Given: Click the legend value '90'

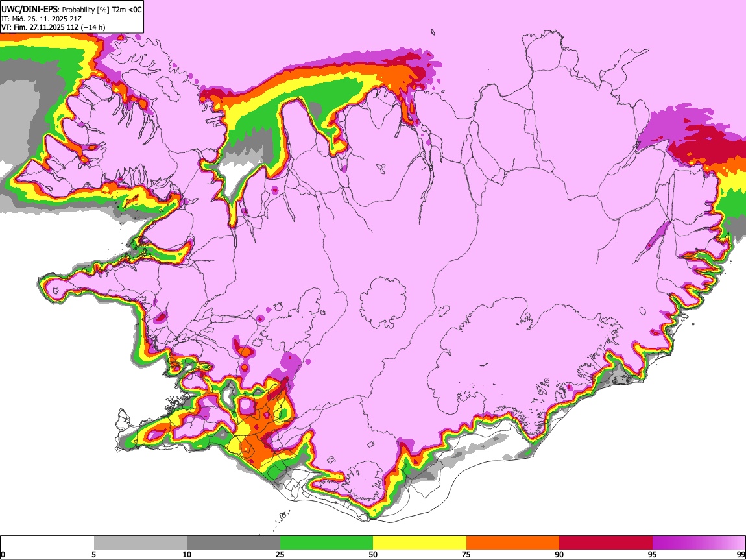Looking at the screenshot, I should pos(559,554).
